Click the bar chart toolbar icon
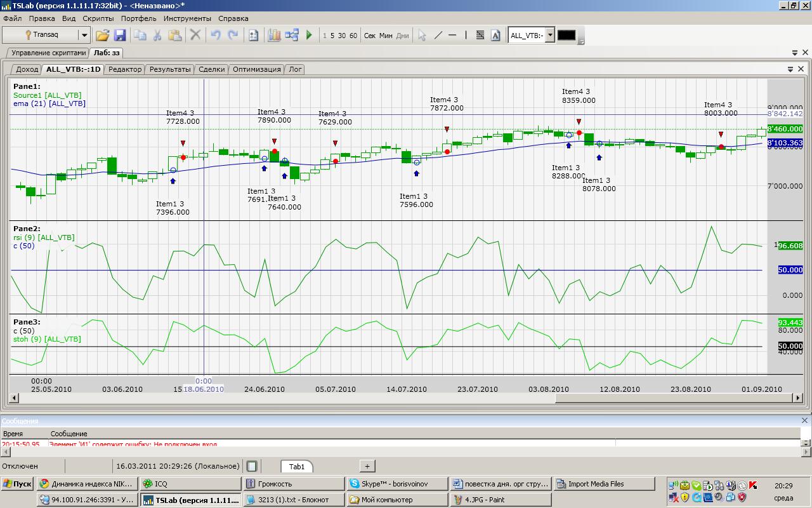This screenshot has height=508, width=812. point(274,36)
